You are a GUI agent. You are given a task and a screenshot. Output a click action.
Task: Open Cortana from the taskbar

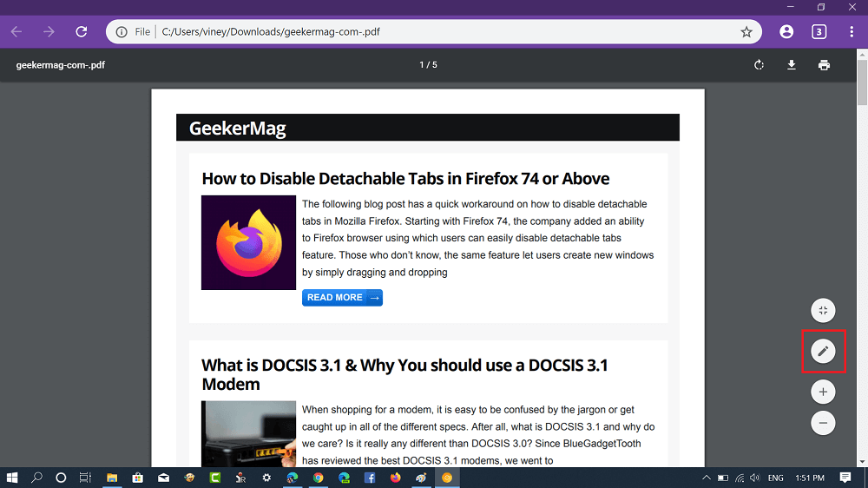(x=61, y=478)
